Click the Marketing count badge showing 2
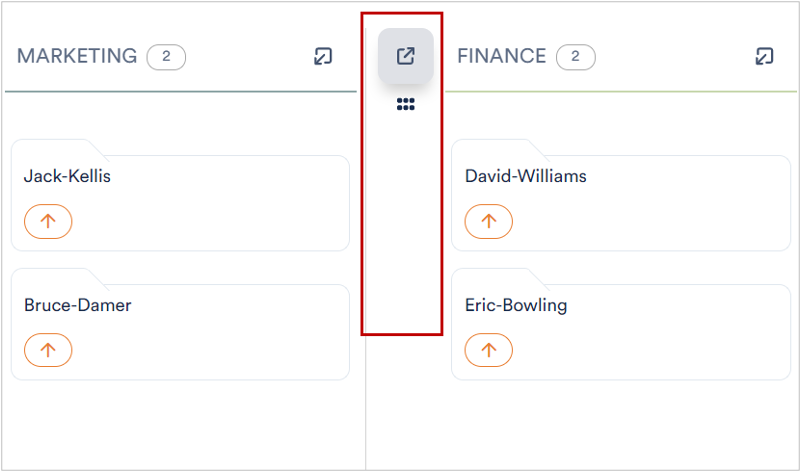Viewport: 800px width, 472px height. click(x=166, y=57)
